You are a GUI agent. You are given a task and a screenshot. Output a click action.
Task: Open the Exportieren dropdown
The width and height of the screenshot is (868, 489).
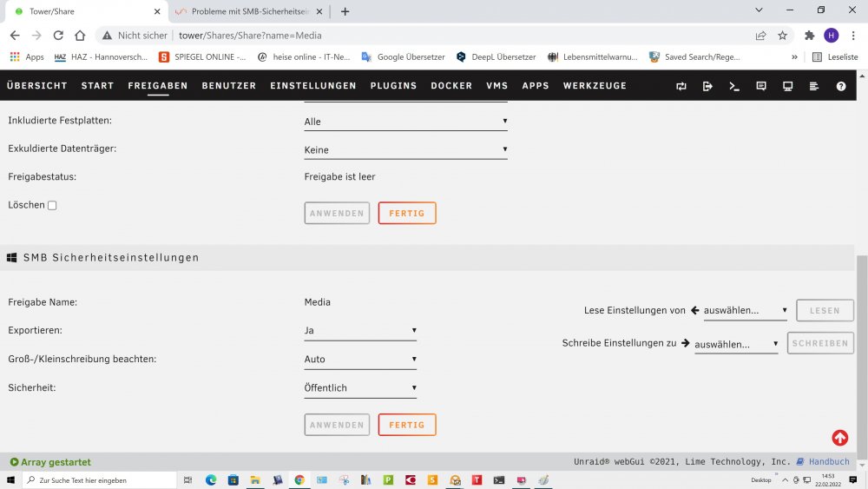(x=360, y=331)
